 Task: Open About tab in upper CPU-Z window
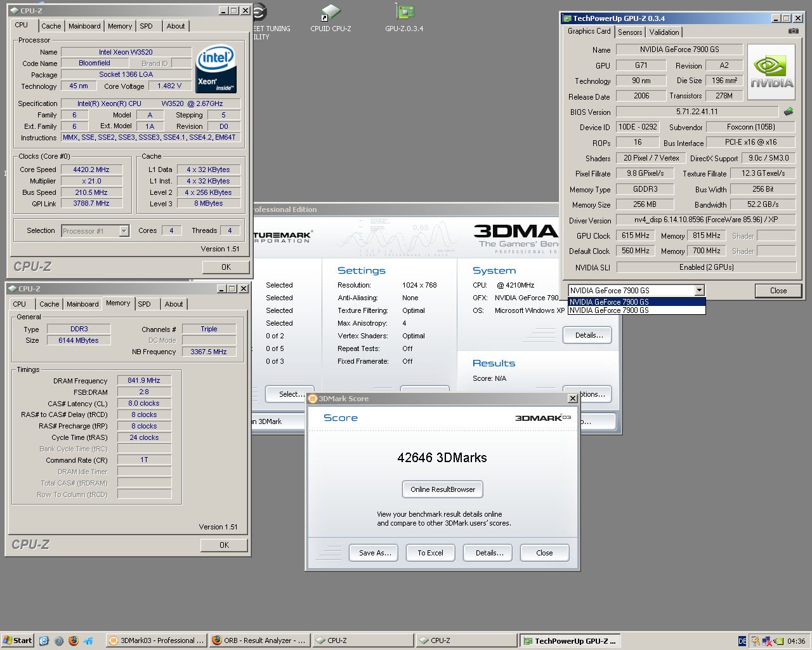(x=176, y=26)
